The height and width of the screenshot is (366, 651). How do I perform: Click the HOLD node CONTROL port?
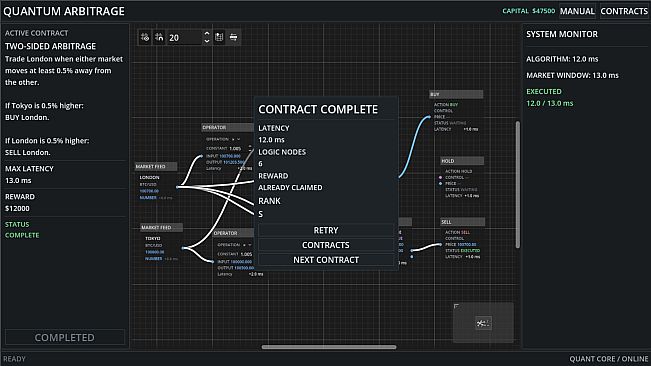coord(441,178)
